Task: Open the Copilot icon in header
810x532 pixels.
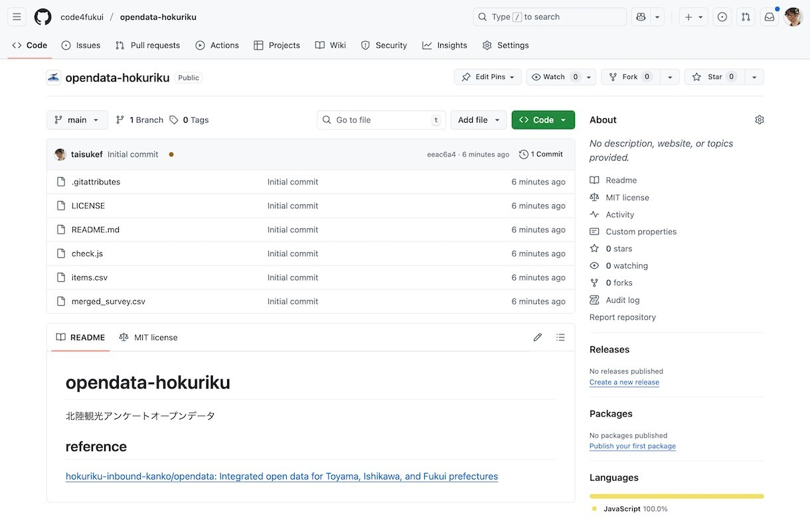Action: pos(641,17)
